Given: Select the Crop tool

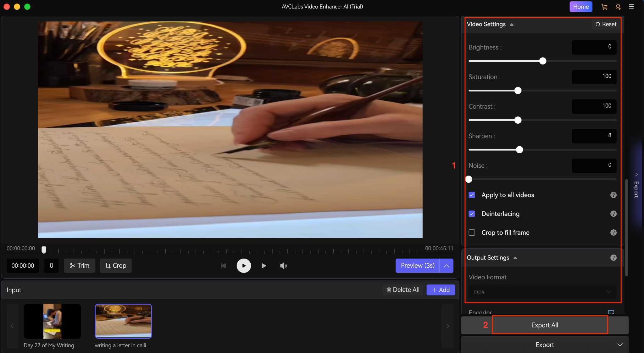Looking at the screenshot, I should pyautogui.click(x=115, y=266).
